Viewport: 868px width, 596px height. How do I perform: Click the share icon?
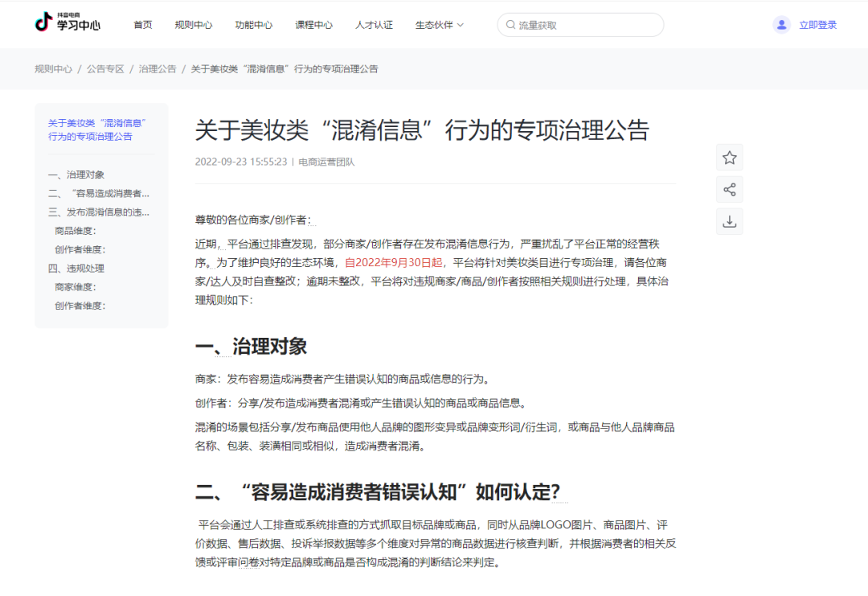click(729, 190)
